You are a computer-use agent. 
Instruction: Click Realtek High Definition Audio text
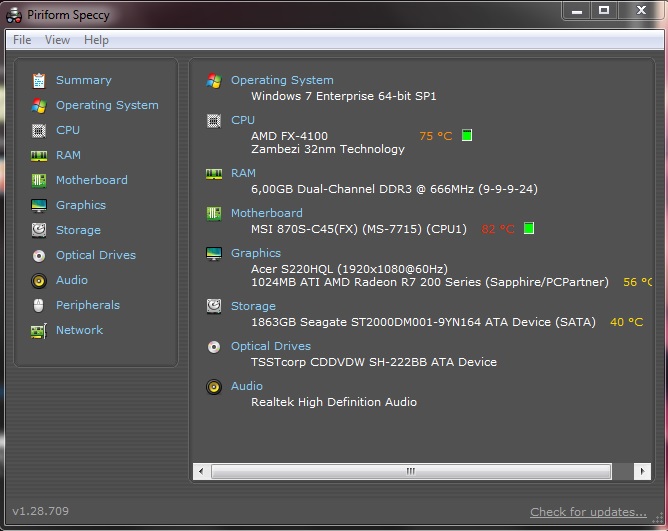click(x=334, y=402)
